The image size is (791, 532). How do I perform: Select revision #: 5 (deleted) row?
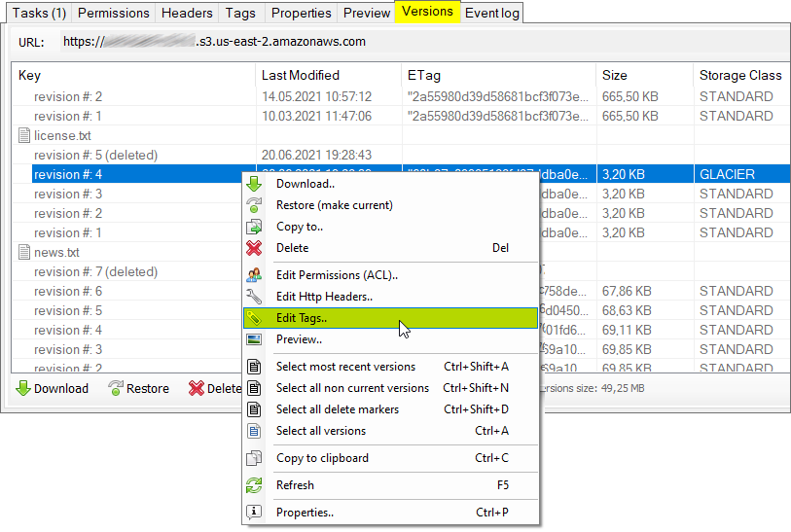click(x=401, y=155)
